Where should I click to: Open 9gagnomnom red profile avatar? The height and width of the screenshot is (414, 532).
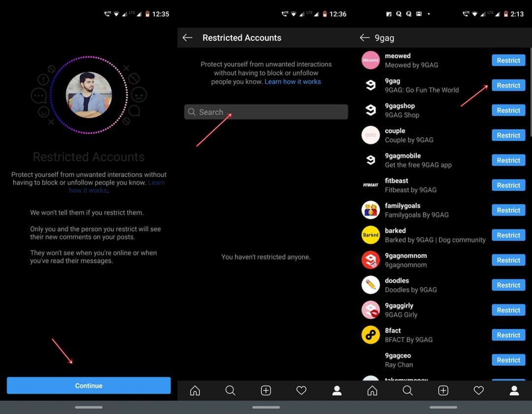pyautogui.click(x=370, y=260)
